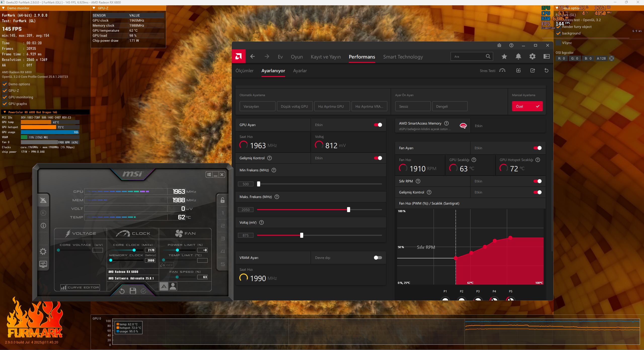This screenshot has width=644, height=350.
Task: Open Kombustor K icon in MSI Afterburner
Action: pyautogui.click(x=43, y=213)
